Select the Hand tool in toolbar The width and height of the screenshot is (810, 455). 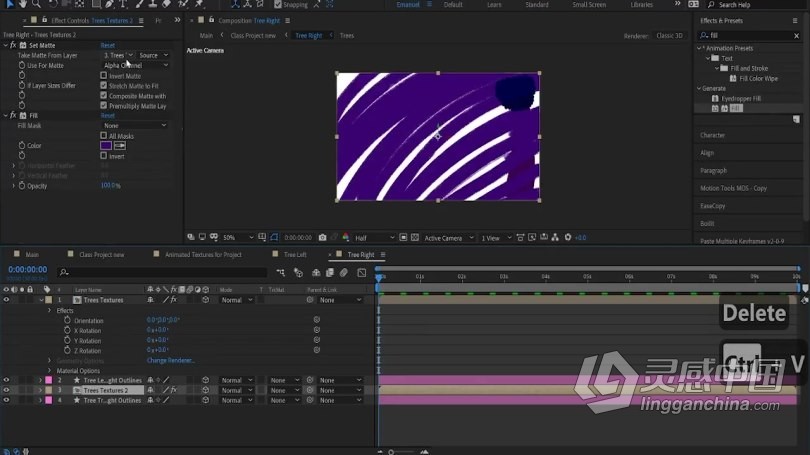pyautogui.click(x=23, y=4)
